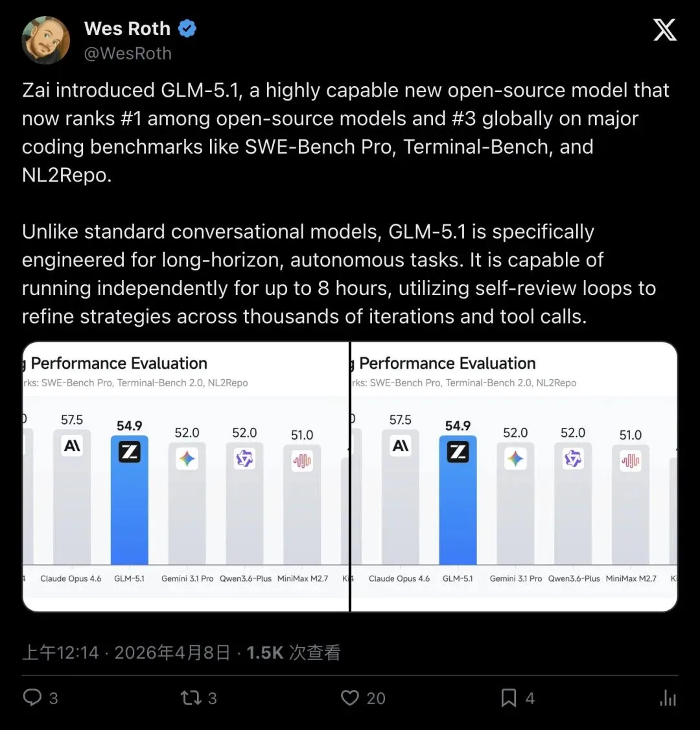The image size is (700, 730).
Task: Click Wes Roth display name
Action: [x=127, y=29]
